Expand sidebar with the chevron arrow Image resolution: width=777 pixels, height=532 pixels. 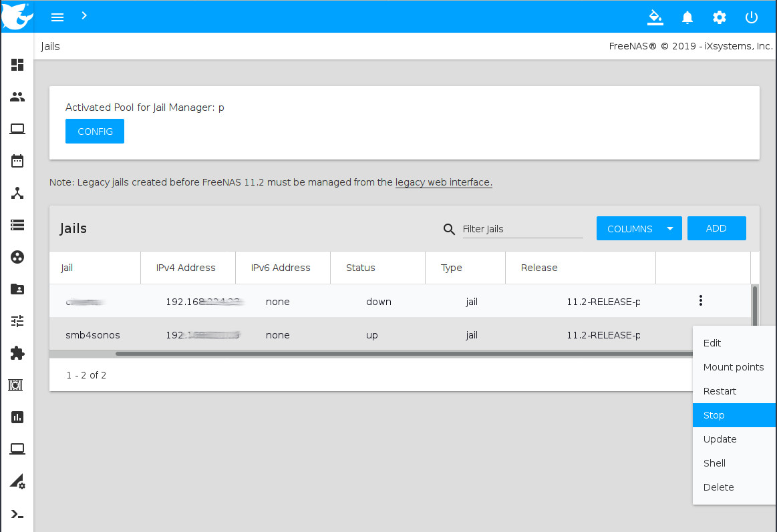point(84,15)
